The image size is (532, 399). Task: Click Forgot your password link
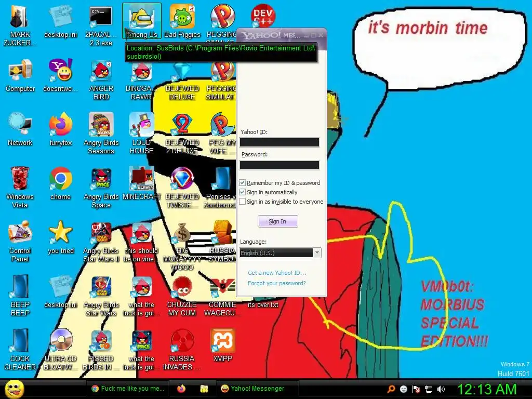(276, 283)
